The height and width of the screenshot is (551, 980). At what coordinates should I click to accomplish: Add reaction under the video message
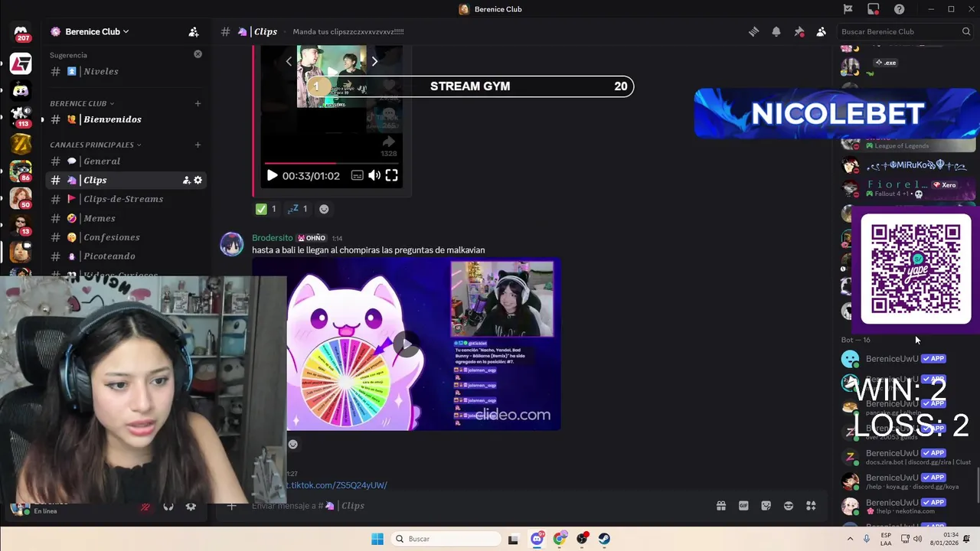(x=324, y=209)
